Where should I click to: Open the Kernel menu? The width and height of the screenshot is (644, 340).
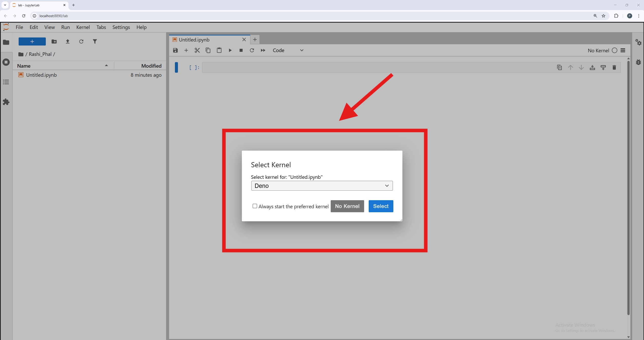83,27
